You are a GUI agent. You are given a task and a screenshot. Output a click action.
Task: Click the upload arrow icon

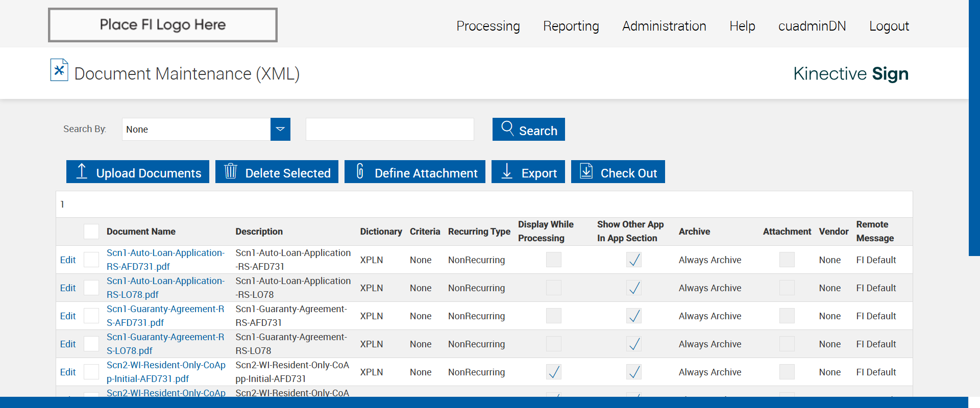(82, 171)
